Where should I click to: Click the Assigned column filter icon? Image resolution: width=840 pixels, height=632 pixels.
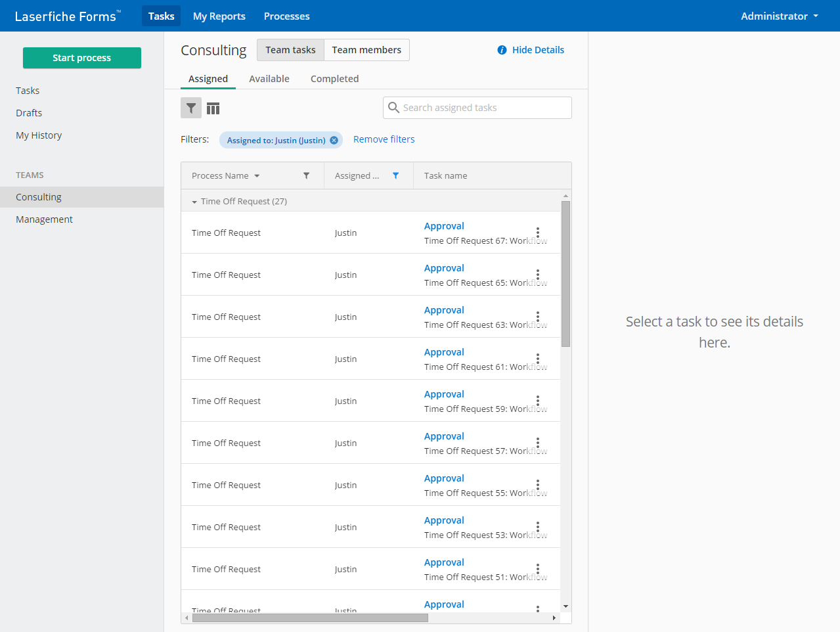[x=395, y=175]
